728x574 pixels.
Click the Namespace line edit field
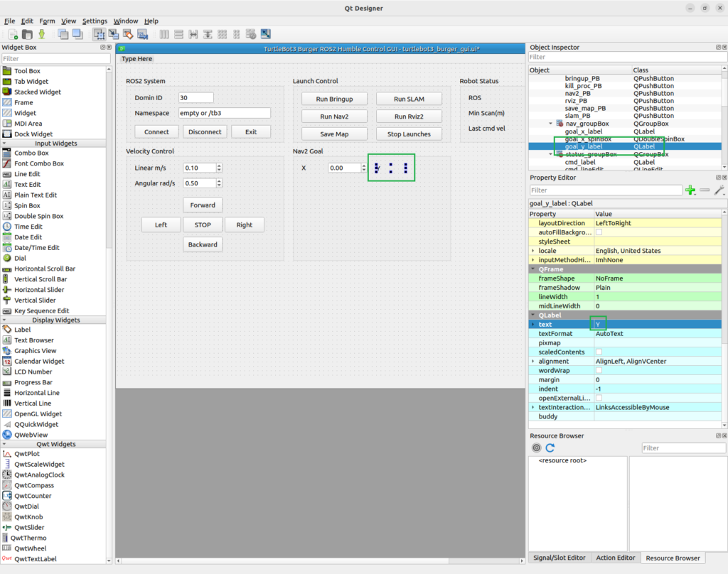[224, 113]
